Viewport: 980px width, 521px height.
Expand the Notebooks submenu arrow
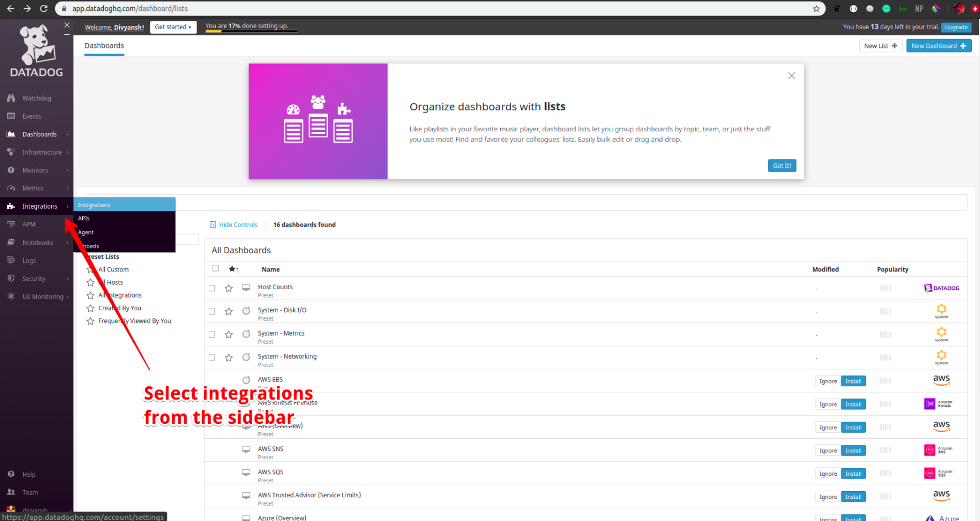(67, 242)
